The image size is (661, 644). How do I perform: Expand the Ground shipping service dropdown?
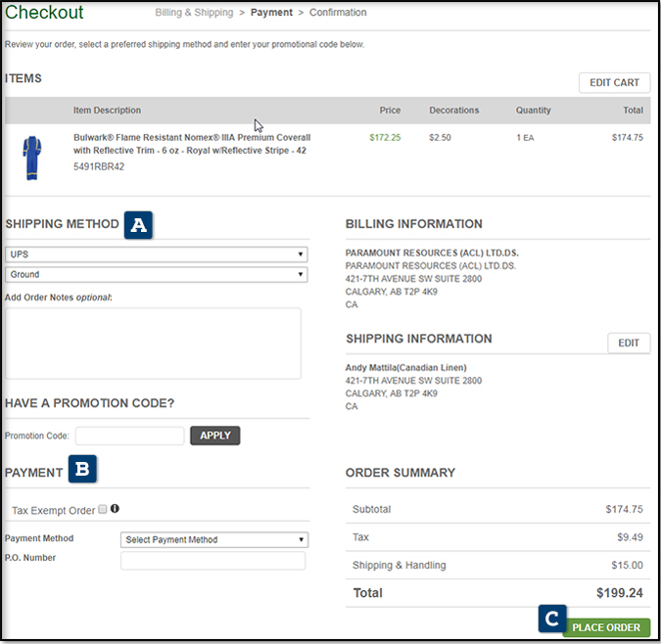tap(156, 275)
